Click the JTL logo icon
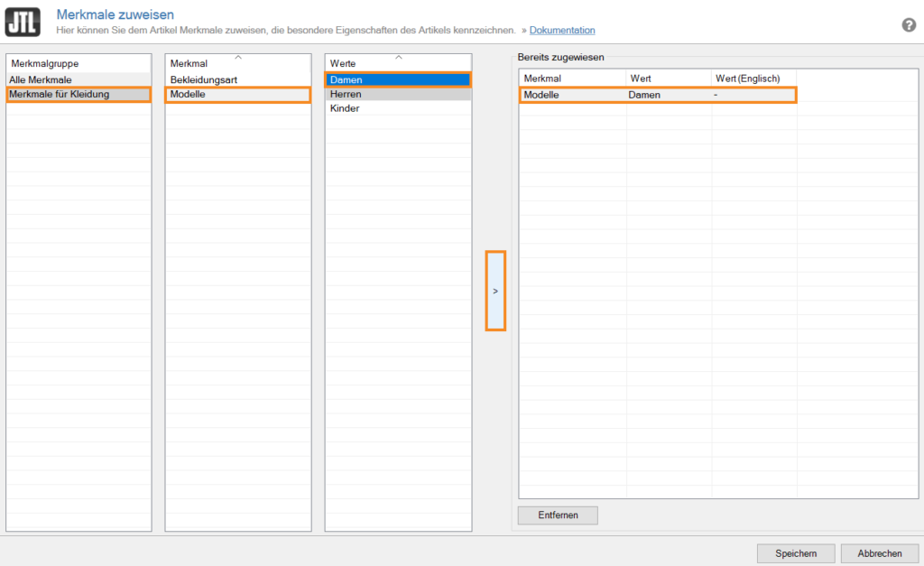The height and width of the screenshot is (566, 924). click(23, 21)
